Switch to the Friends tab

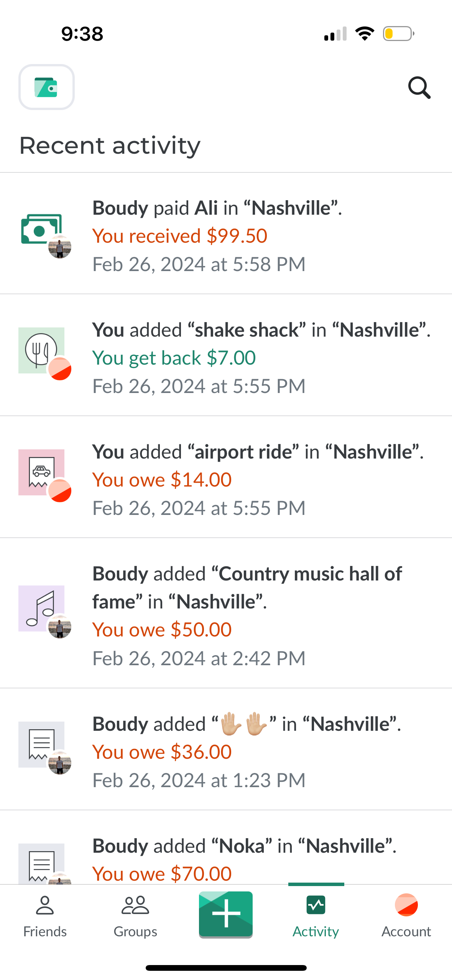[x=45, y=916]
